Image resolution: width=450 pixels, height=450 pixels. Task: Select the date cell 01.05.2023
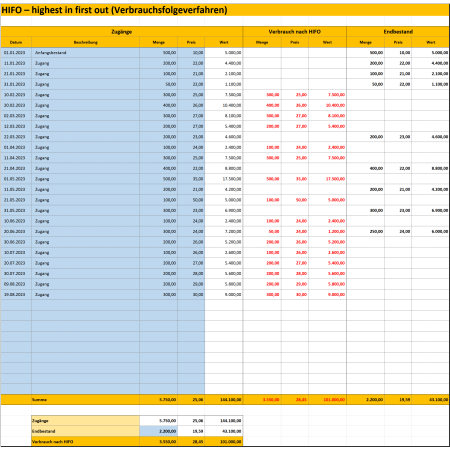(x=16, y=179)
